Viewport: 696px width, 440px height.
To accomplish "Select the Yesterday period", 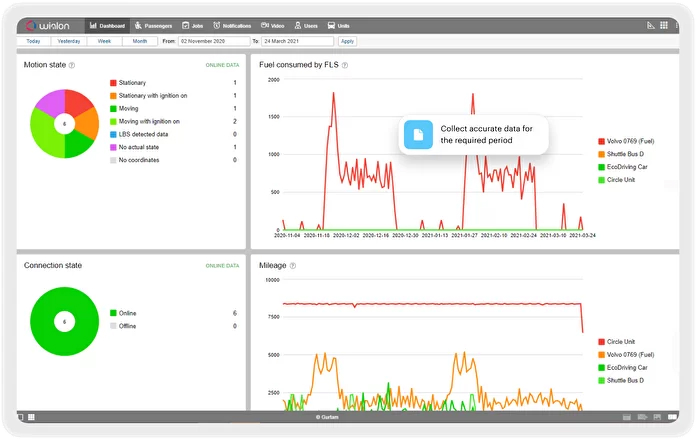I will click(x=69, y=41).
